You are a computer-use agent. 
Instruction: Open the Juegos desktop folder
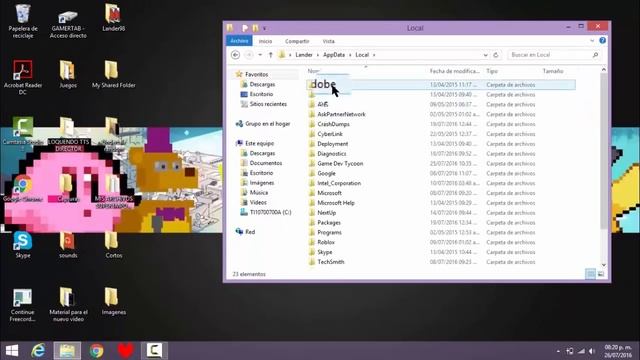68,74
